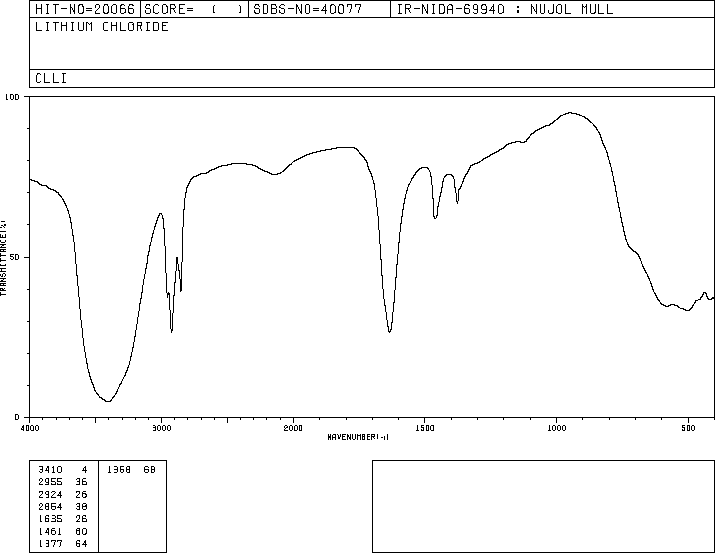Click the sharp peak minimum near 1635

(x=389, y=331)
